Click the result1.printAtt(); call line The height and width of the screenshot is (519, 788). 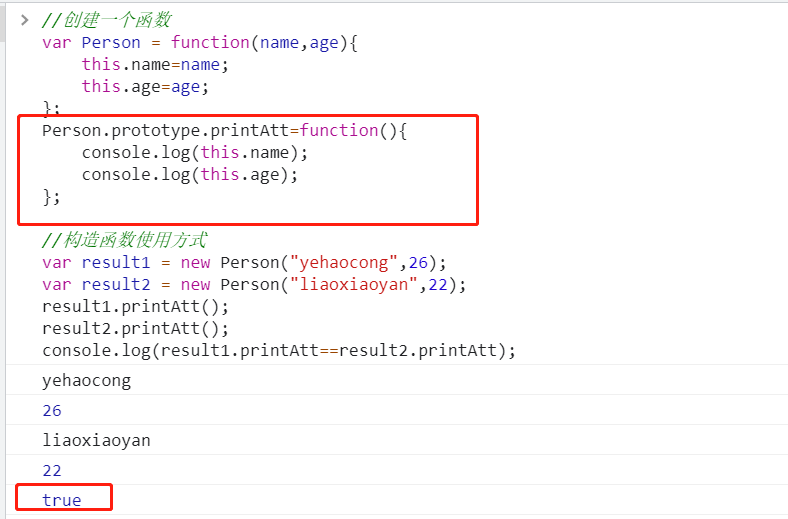pyautogui.click(x=135, y=306)
